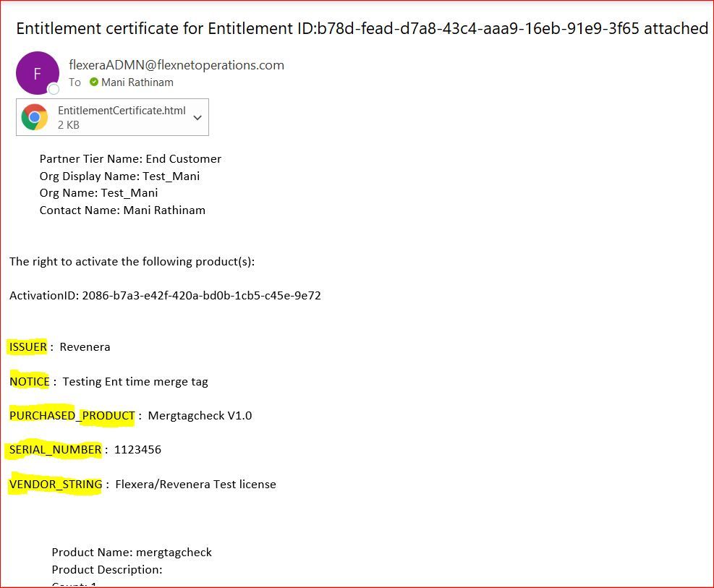Viewport: 714px width, 588px height.
Task: Click the sender address flexeraADMN@flexnetoperations.com
Action: 177,65
